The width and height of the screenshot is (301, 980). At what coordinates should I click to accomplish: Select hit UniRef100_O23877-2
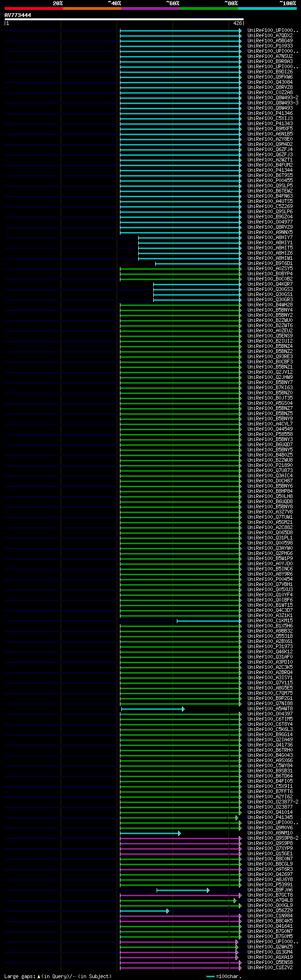pyautogui.click(x=273, y=802)
